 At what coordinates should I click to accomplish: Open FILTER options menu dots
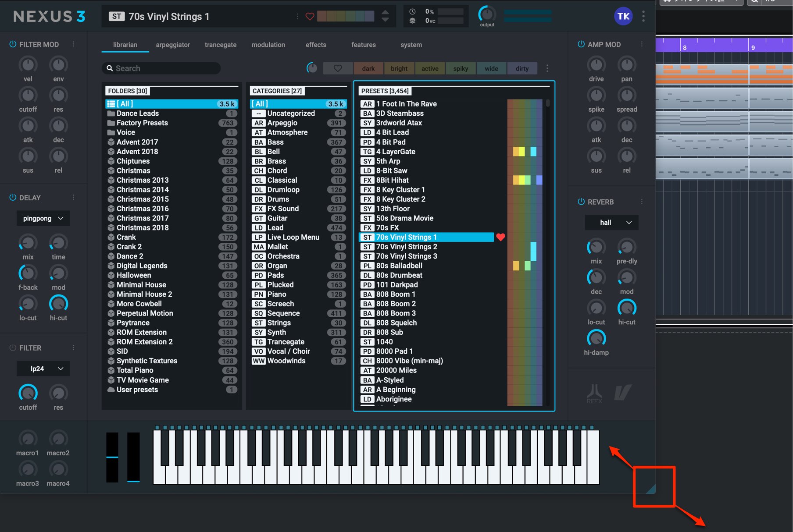73,348
